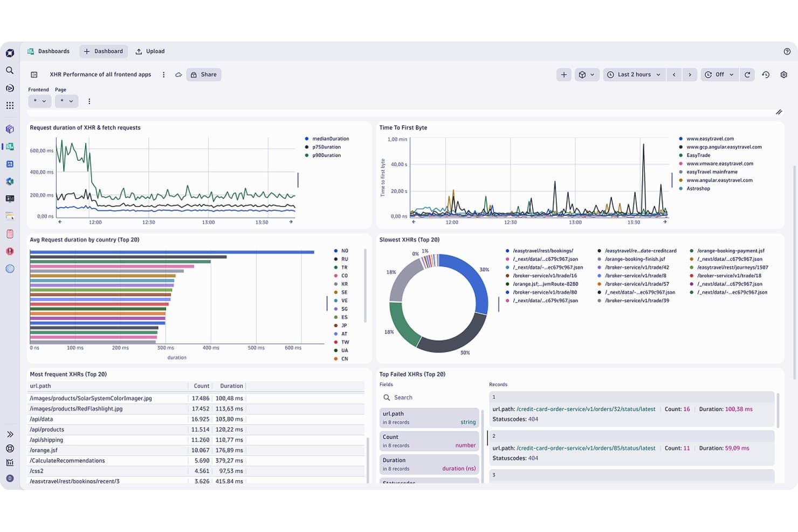This screenshot has width=798, height=532.
Task: Click the red alert icon in sidebar
Action: pyautogui.click(x=10, y=251)
